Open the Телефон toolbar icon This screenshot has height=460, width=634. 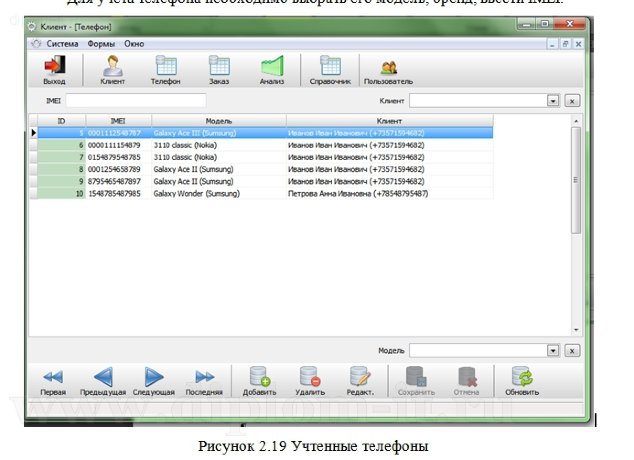[x=166, y=69]
